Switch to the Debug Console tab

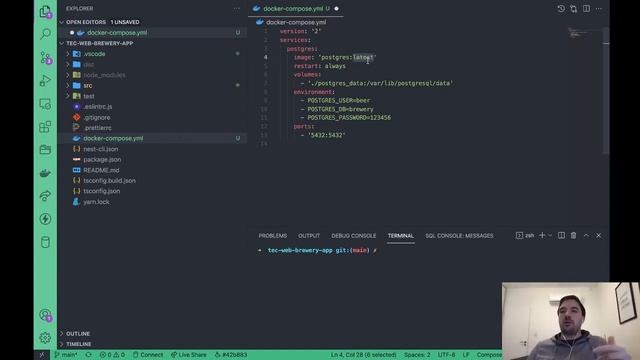click(x=353, y=236)
